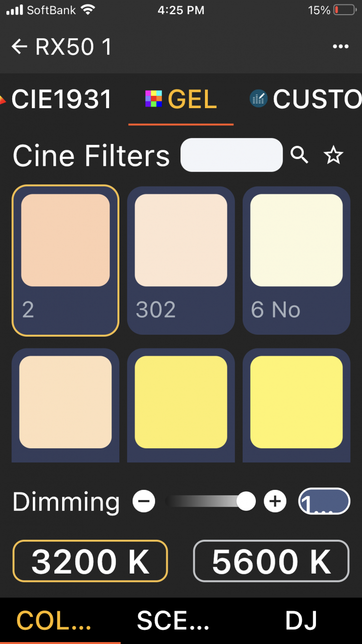Screen dimensions: 362x644
Task: Open the three-dot more options menu
Action: [x=340, y=47]
